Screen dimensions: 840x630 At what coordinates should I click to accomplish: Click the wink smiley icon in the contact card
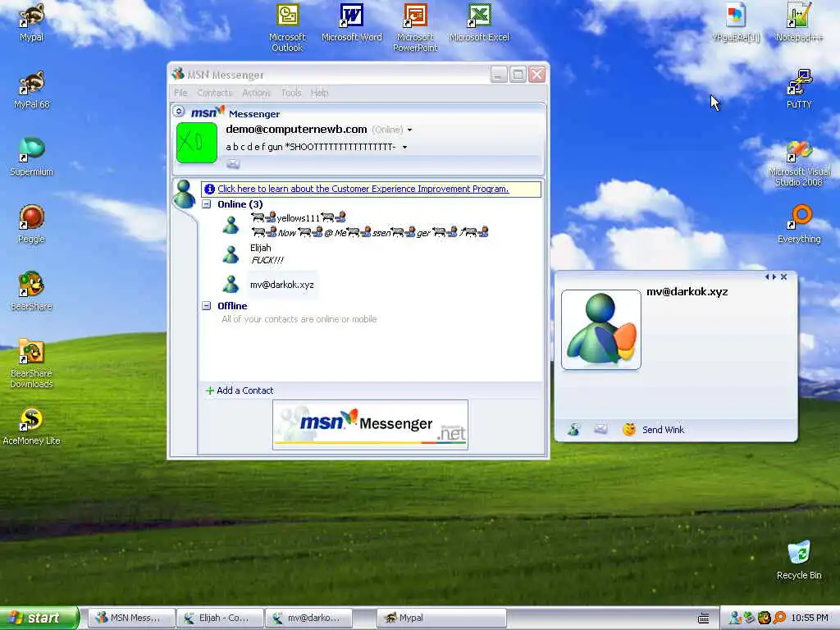click(x=629, y=430)
